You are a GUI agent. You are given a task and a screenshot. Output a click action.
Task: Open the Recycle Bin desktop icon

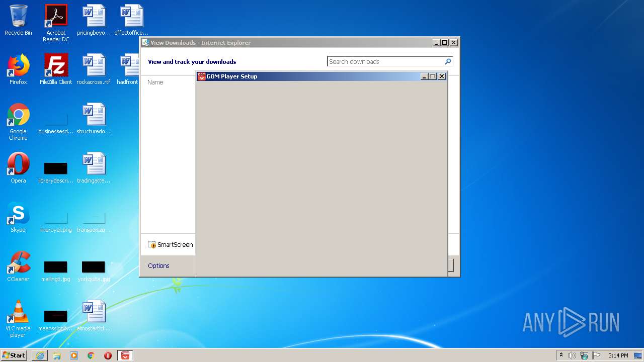point(18,20)
